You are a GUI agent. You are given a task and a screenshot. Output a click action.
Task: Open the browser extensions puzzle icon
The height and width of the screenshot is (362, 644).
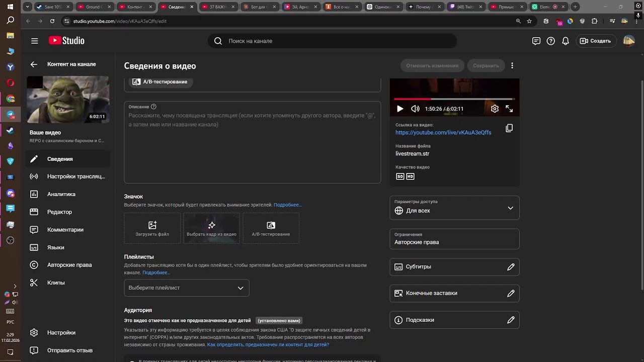click(595, 21)
